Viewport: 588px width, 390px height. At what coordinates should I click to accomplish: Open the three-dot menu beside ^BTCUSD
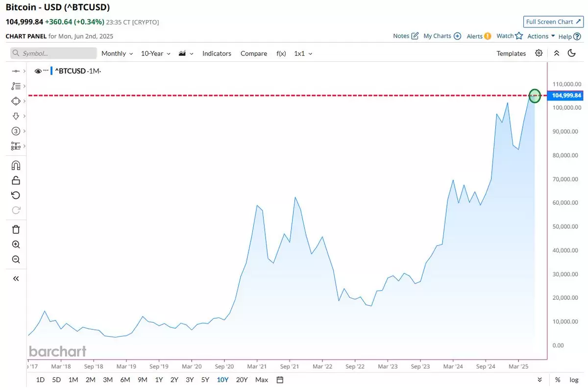(47, 71)
